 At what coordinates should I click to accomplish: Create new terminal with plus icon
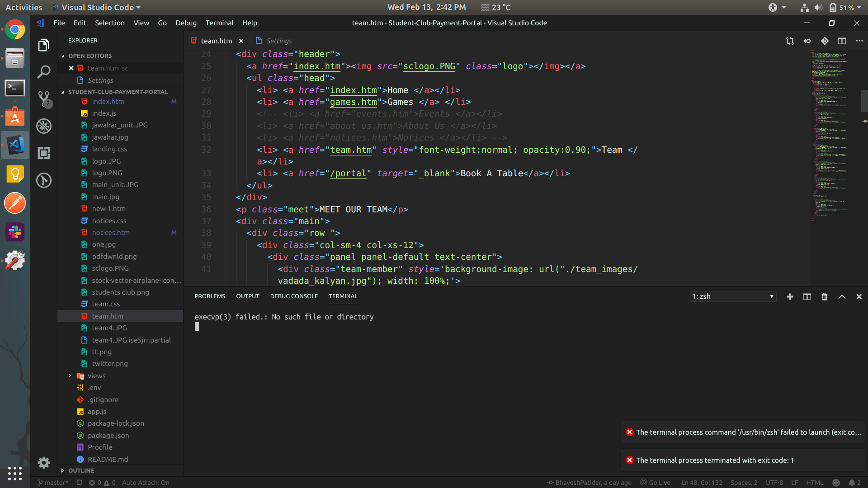(x=790, y=297)
